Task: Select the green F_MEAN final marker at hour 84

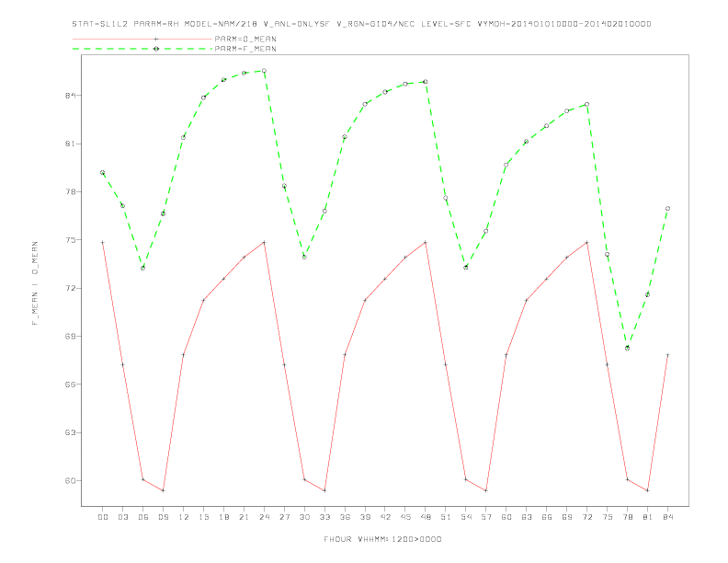Action: (x=667, y=209)
